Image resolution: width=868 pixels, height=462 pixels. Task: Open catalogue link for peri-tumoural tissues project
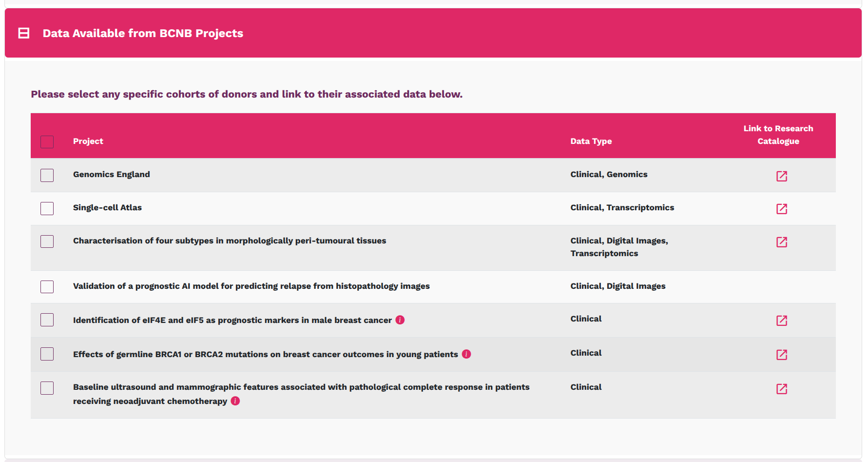(782, 241)
